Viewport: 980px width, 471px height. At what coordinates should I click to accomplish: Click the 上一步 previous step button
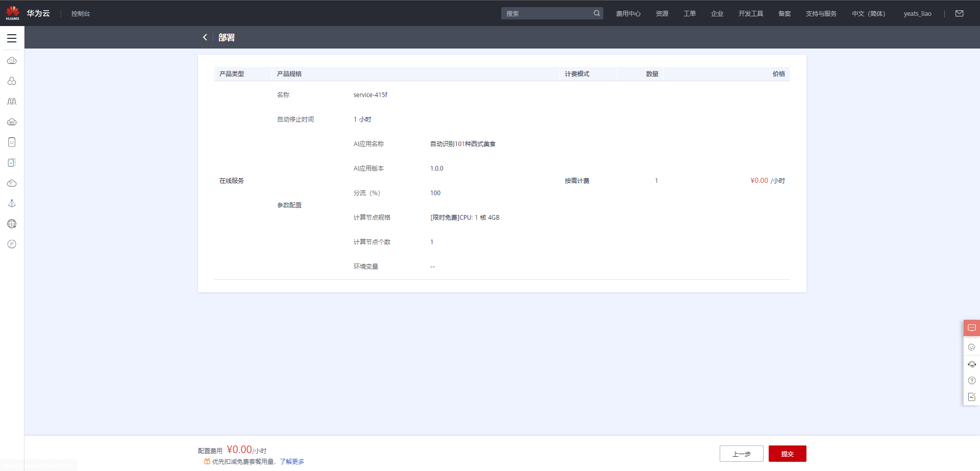tap(742, 454)
